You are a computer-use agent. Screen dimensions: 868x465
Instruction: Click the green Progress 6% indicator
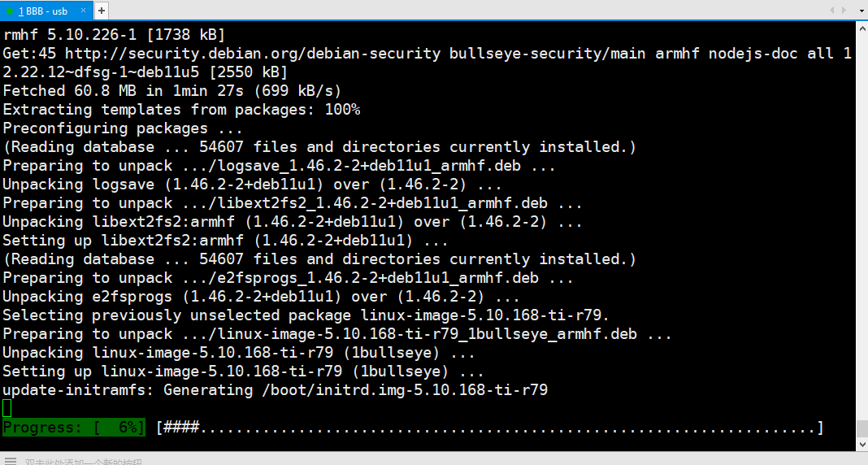click(74, 428)
